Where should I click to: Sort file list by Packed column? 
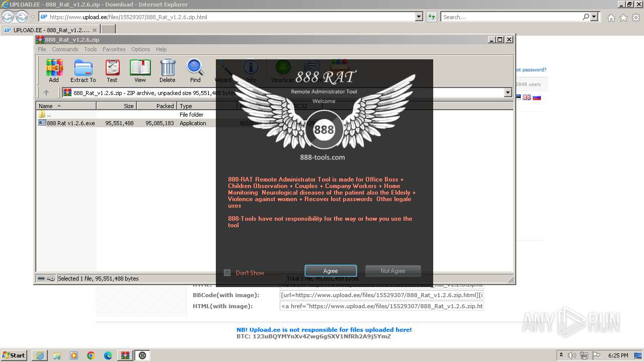(x=156, y=106)
